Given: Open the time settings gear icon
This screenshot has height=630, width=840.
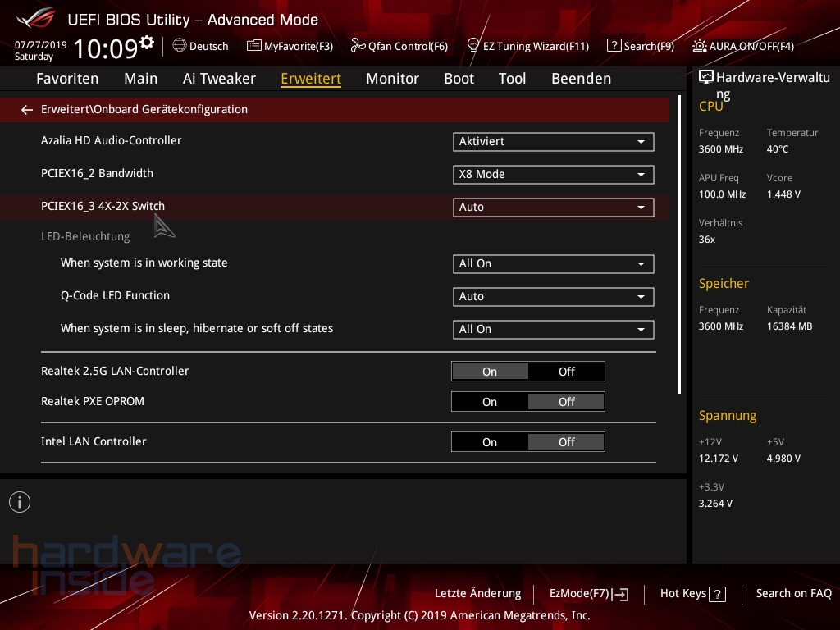Looking at the screenshot, I should click(146, 42).
